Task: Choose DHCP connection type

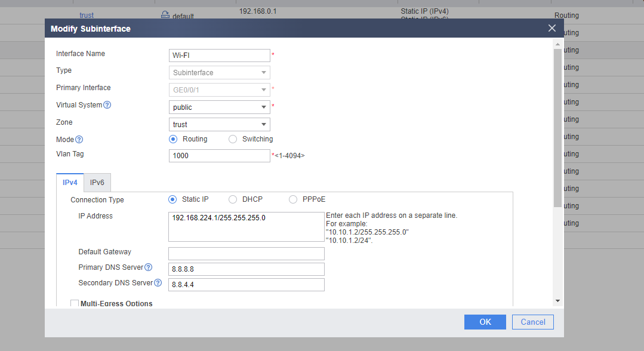Action: (x=232, y=199)
